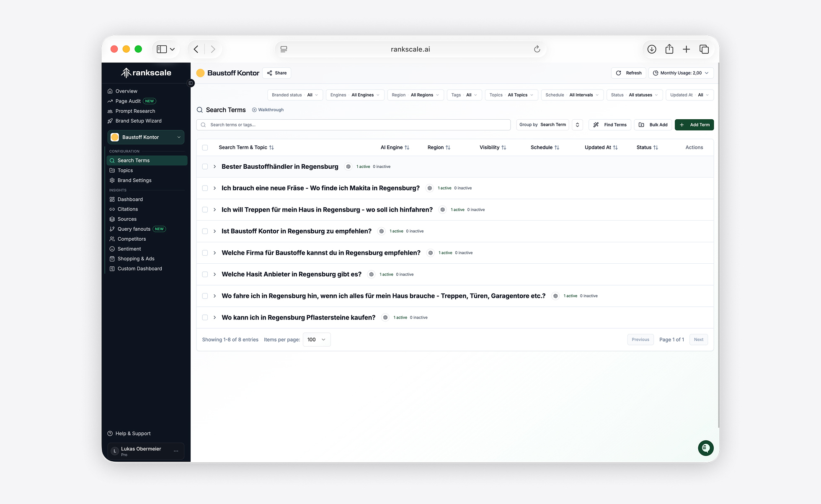Click the Refresh button
The image size is (821, 504).
(629, 73)
